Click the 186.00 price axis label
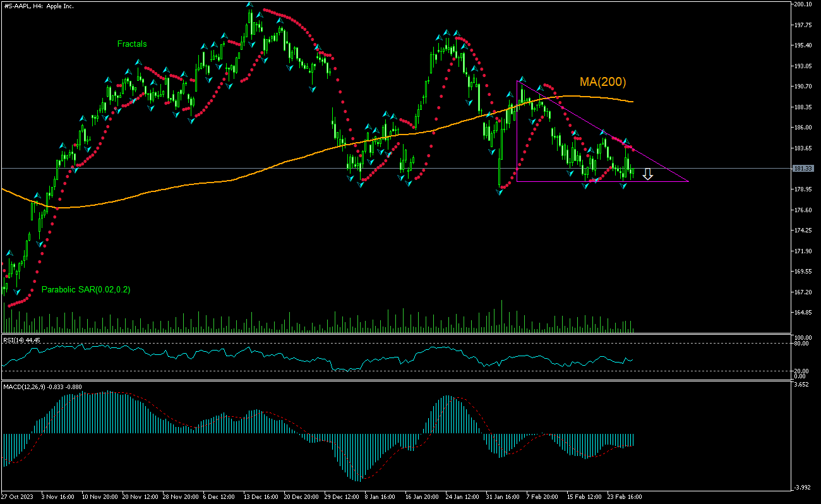Image resolution: width=821 pixels, height=504 pixels. coord(802,128)
